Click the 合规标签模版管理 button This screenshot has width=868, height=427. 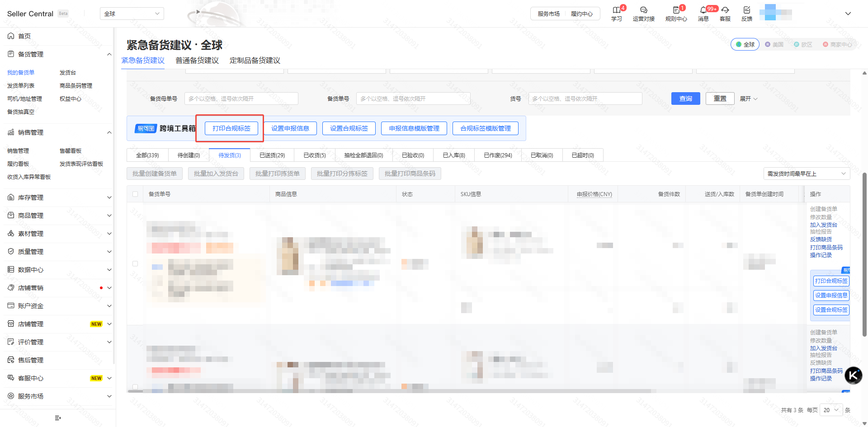[486, 128]
